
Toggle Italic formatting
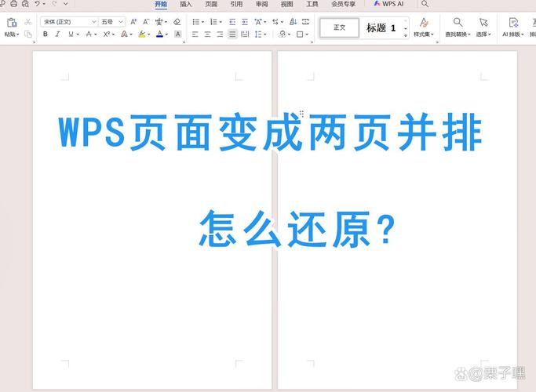point(58,34)
